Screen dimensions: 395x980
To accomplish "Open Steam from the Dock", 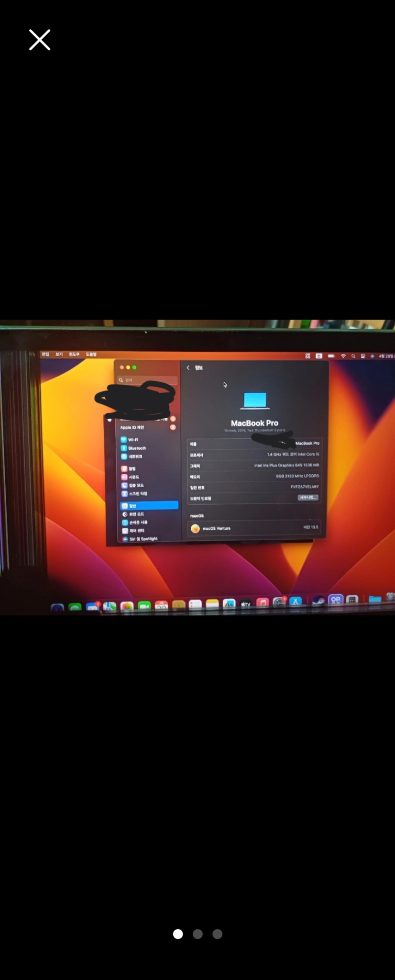I will [319, 601].
